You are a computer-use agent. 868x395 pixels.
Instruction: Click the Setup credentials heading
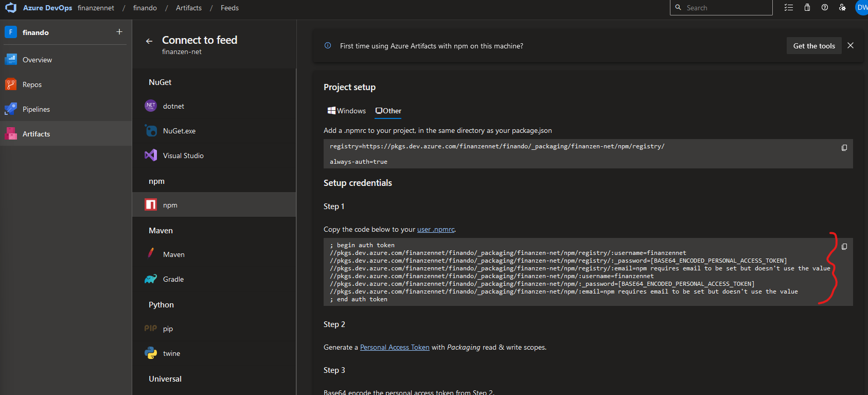point(358,183)
